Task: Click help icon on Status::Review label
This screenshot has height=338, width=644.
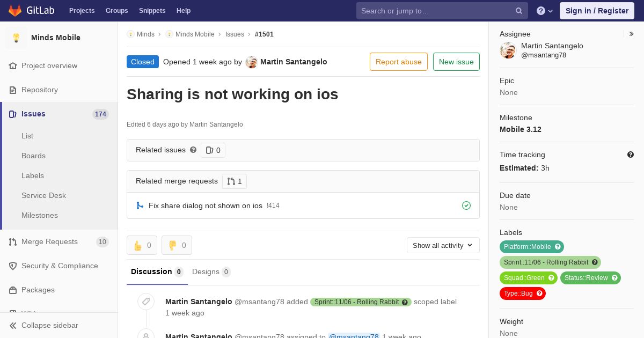Action: pos(614,278)
